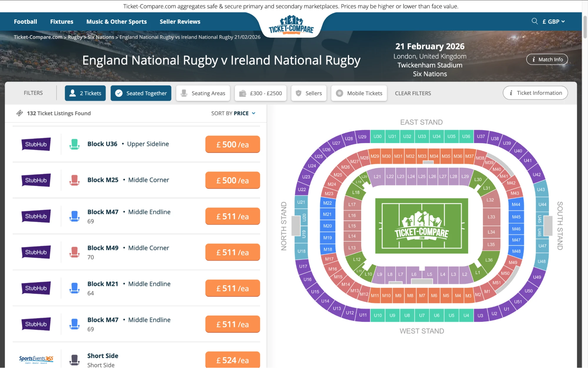588x368 pixels.
Task: Click the shield icon on the Sellers filter
Action: 299,93
